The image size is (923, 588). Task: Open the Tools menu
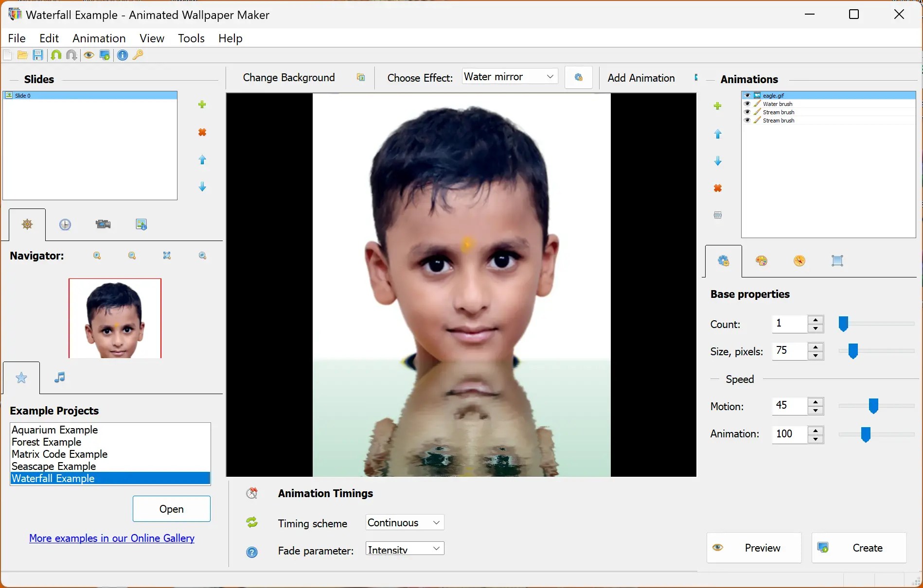[191, 38]
